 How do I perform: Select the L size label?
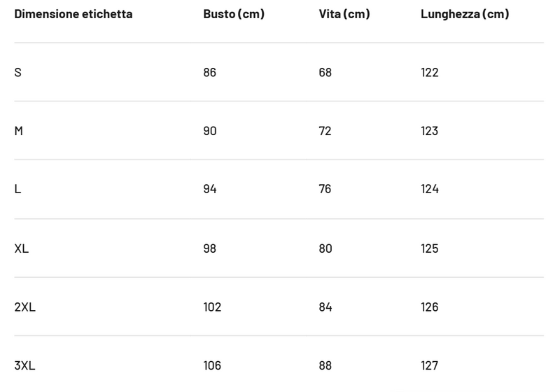tap(17, 189)
